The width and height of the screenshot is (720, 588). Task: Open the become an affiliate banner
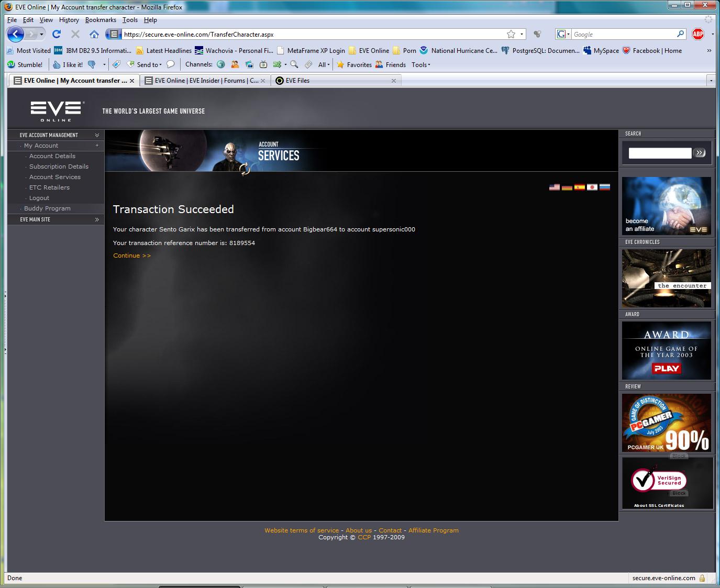(x=667, y=205)
